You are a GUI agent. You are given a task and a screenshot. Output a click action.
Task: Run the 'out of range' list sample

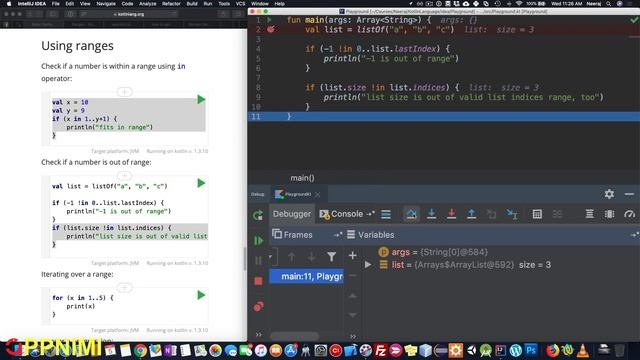coord(201,183)
